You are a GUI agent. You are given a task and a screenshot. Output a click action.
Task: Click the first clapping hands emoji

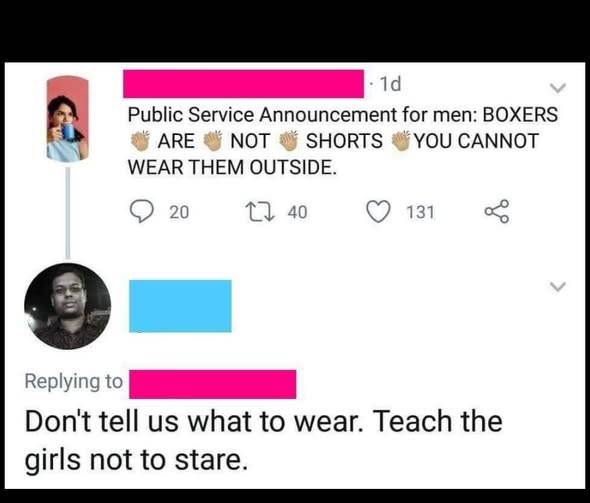coord(140,141)
